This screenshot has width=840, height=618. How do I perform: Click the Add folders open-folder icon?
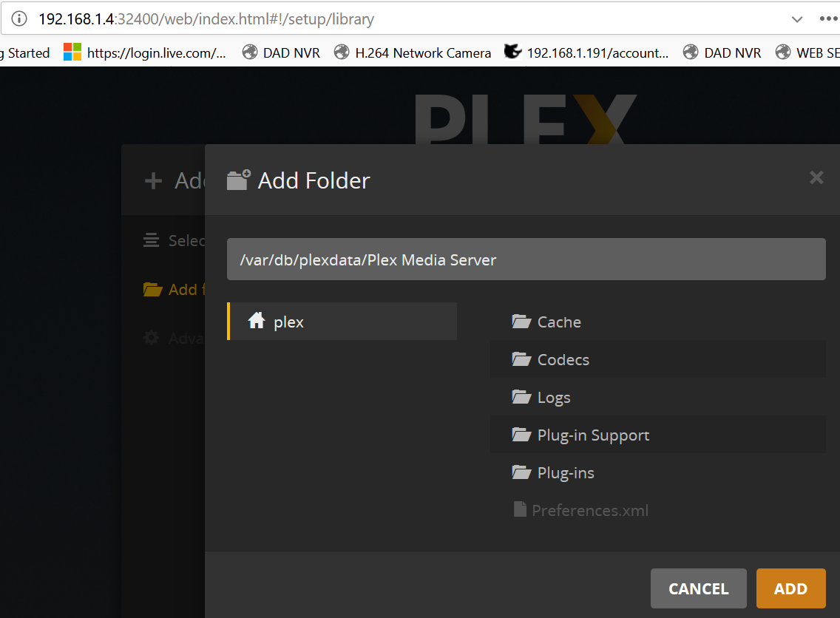pyautogui.click(x=152, y=289)
